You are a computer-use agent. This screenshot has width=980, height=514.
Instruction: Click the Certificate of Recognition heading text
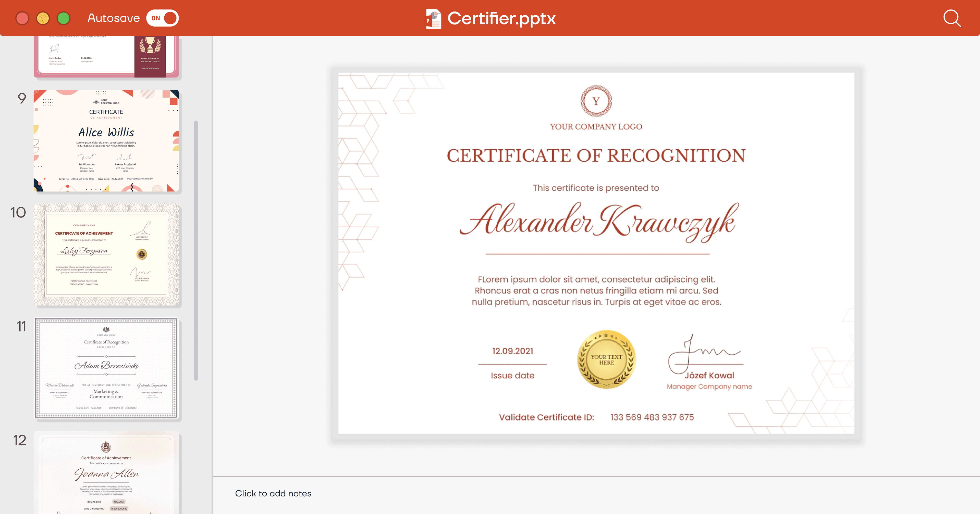tap(596, 156)
